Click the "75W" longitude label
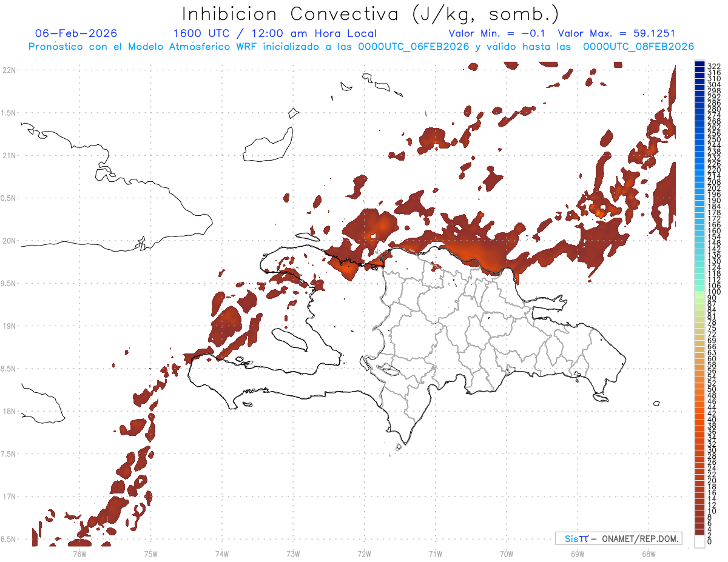Screen dimensions: 728x562 [x=151, y=554]
